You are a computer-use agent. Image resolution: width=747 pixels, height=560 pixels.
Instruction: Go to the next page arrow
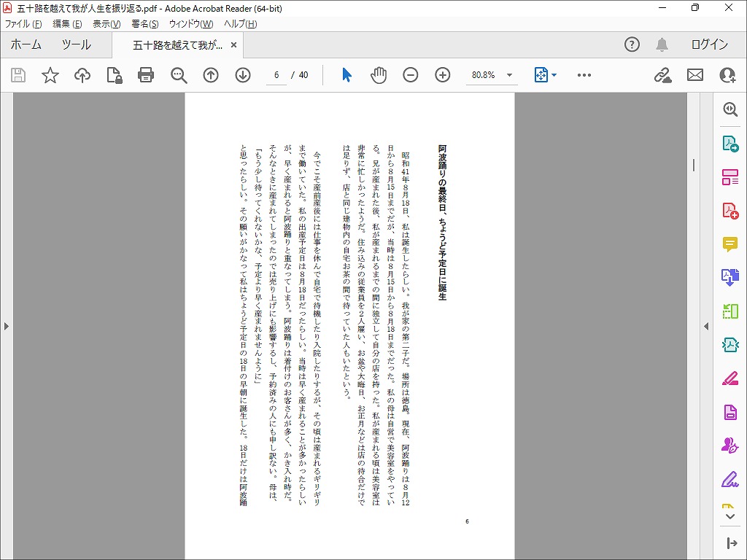point(243,75)
